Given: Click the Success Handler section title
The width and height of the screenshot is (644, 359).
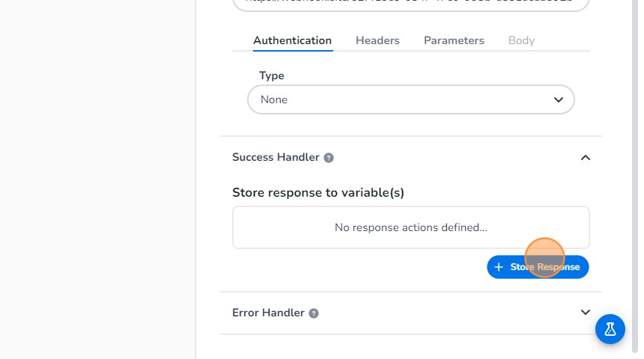Looking at the screenshot, I should click(x=276, y=158).
